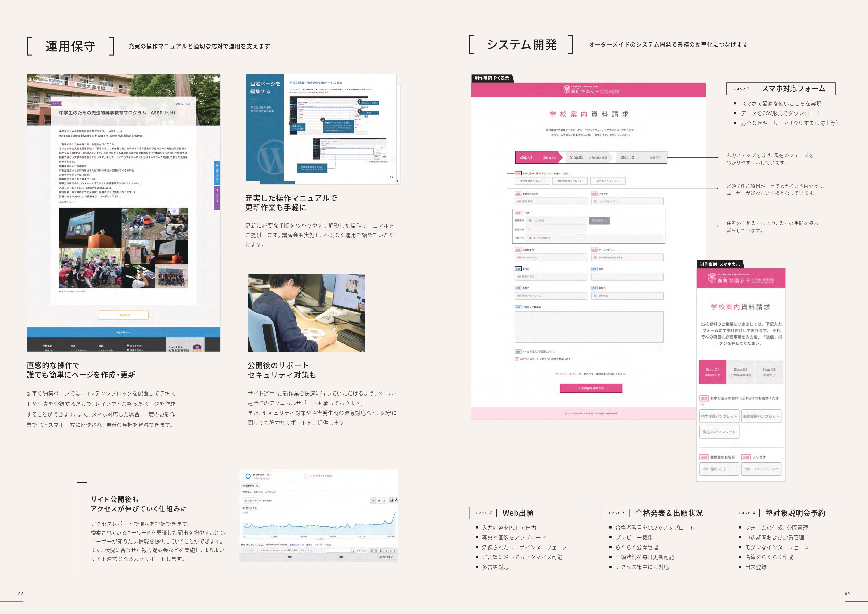Switch to the eコマース tab in Analytics
The height and width of the screenshot is (614, 868).
pyautogui.click(x=271, y=492)
